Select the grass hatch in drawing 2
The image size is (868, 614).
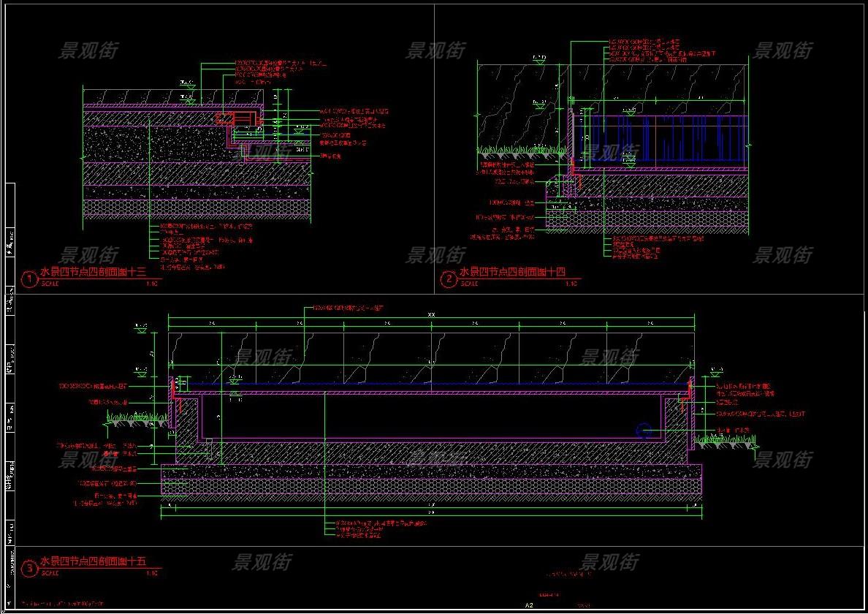pyautogui.click(x=522, y=151)
